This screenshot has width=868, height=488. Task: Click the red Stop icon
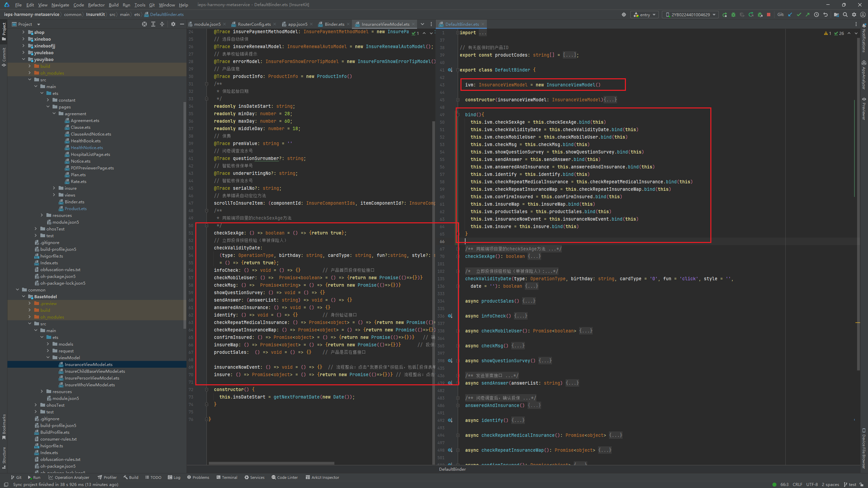(x=769, y=15)
